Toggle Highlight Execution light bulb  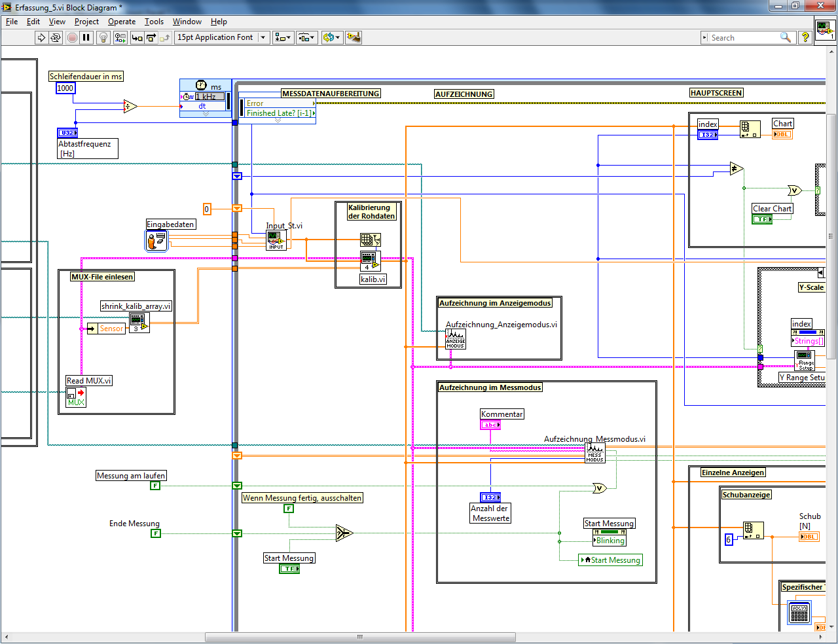coord(103,38)
